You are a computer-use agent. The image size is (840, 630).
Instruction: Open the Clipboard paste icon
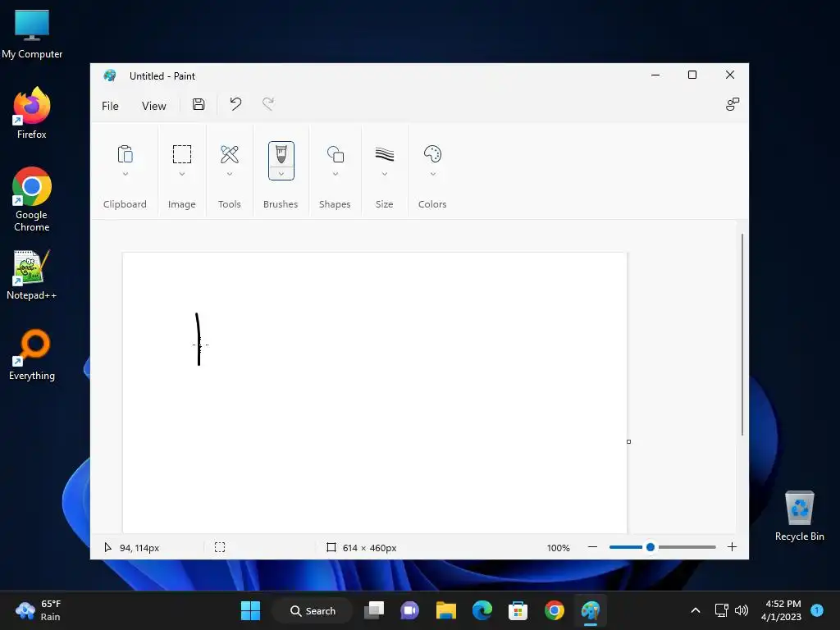pyautogui.click(x=125, y=154)
